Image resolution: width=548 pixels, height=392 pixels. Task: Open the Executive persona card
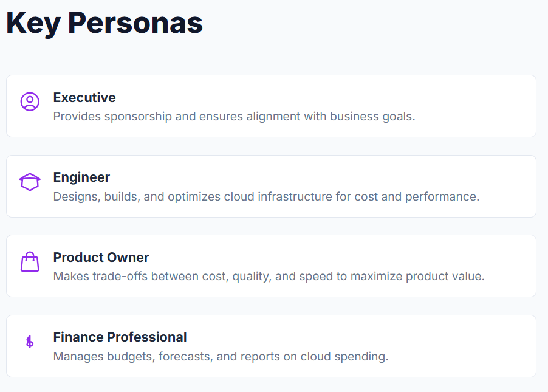[271, 106]
